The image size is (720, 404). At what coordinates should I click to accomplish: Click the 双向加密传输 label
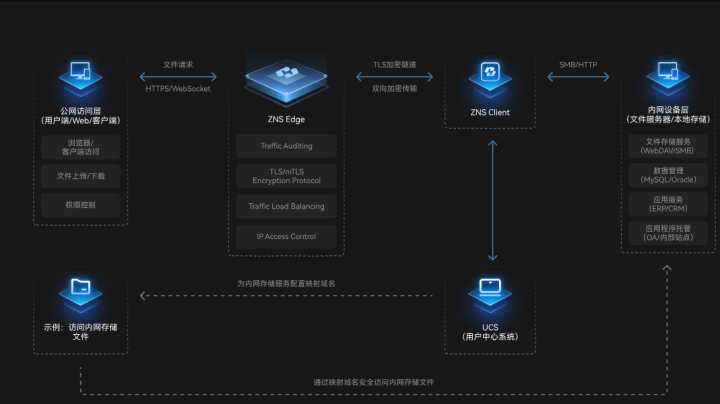394,89
